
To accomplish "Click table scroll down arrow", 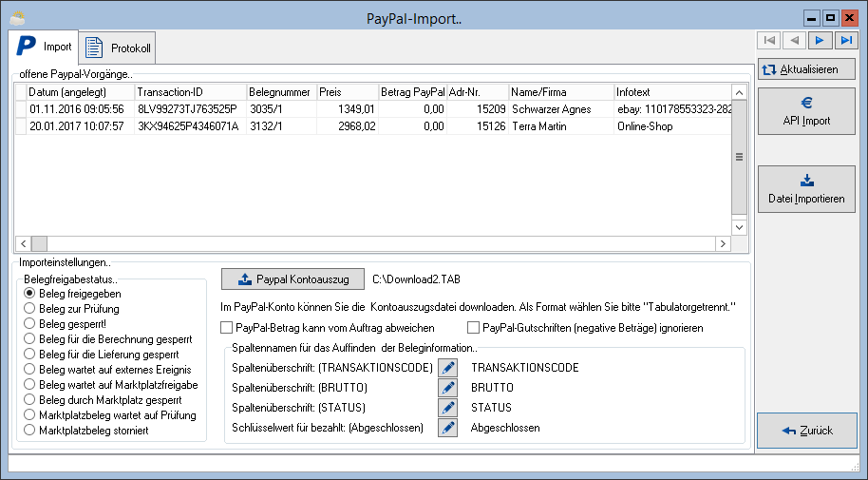I will 739,227.
